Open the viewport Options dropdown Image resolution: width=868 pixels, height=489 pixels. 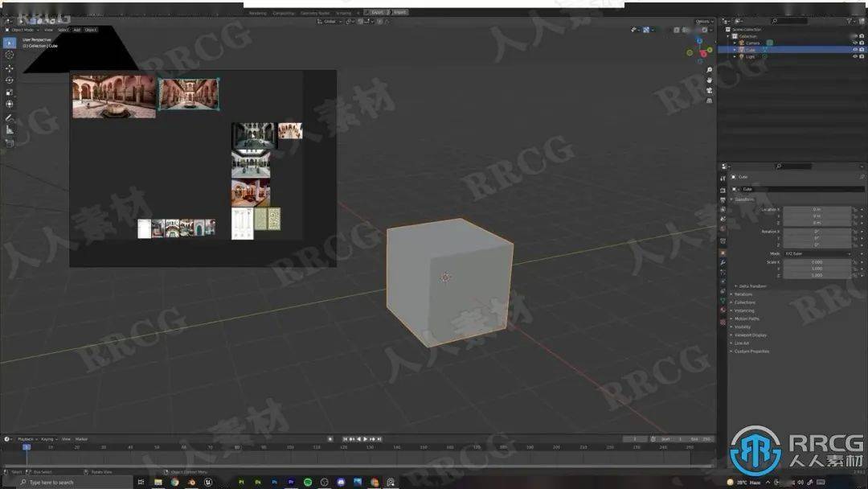(x=703, y=21)
